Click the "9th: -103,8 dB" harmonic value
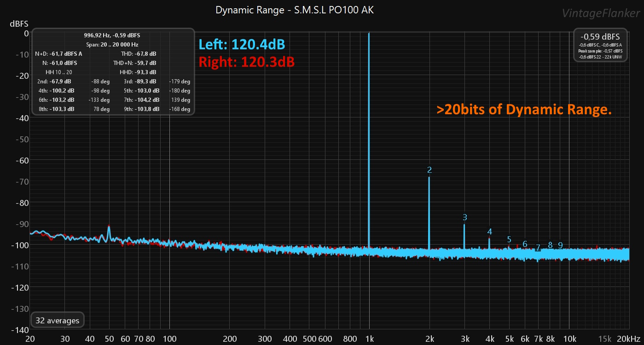Viewport: 644px width, 345px height. 141,109
